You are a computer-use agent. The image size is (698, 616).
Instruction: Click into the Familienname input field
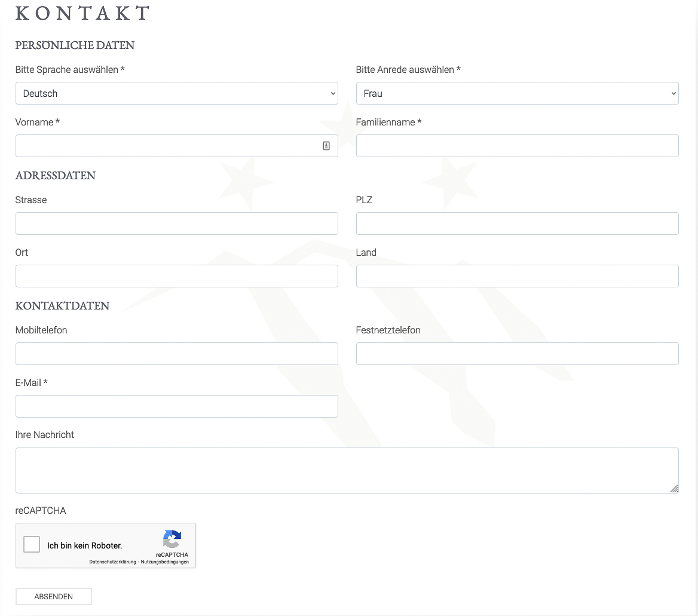pyautogui.click(x=517, y=146)
